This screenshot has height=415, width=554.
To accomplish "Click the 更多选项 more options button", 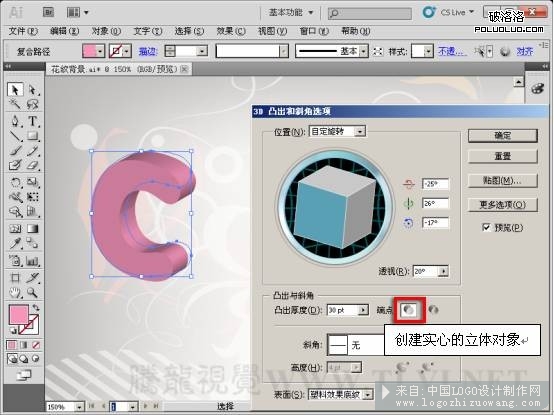I will pos(502,204).
